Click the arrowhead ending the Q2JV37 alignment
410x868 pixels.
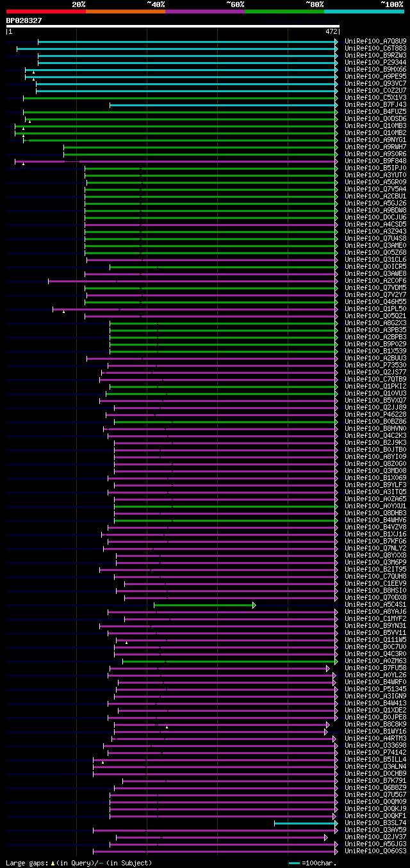pos(326,837)
